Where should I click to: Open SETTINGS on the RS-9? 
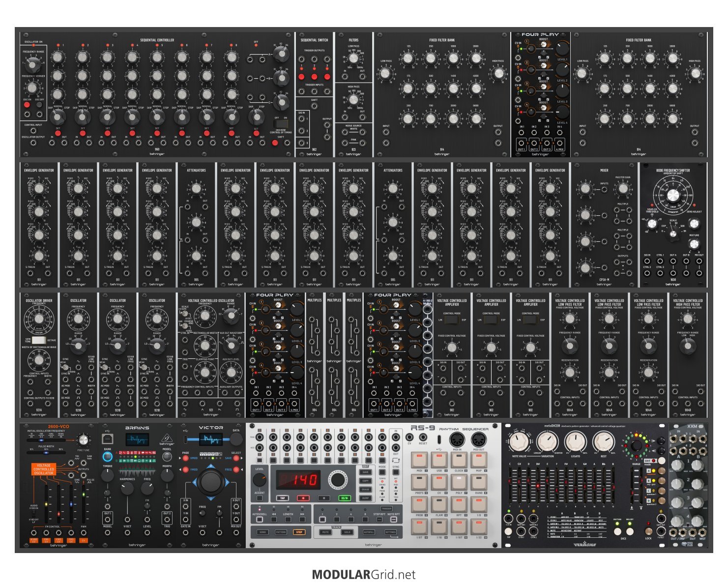391,532
